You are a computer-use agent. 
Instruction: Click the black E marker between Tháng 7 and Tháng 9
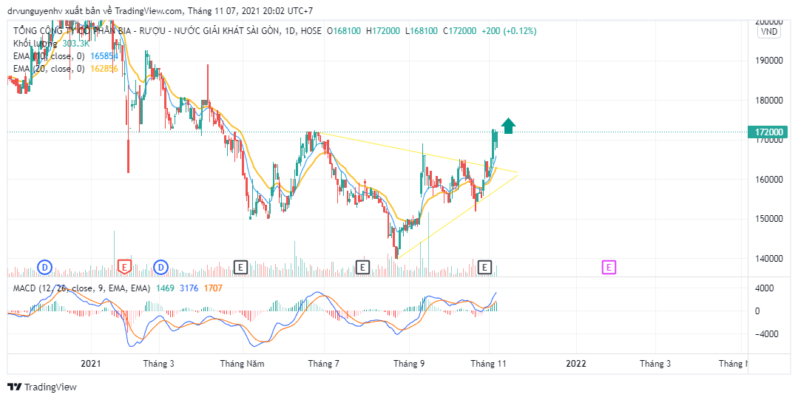362,267
